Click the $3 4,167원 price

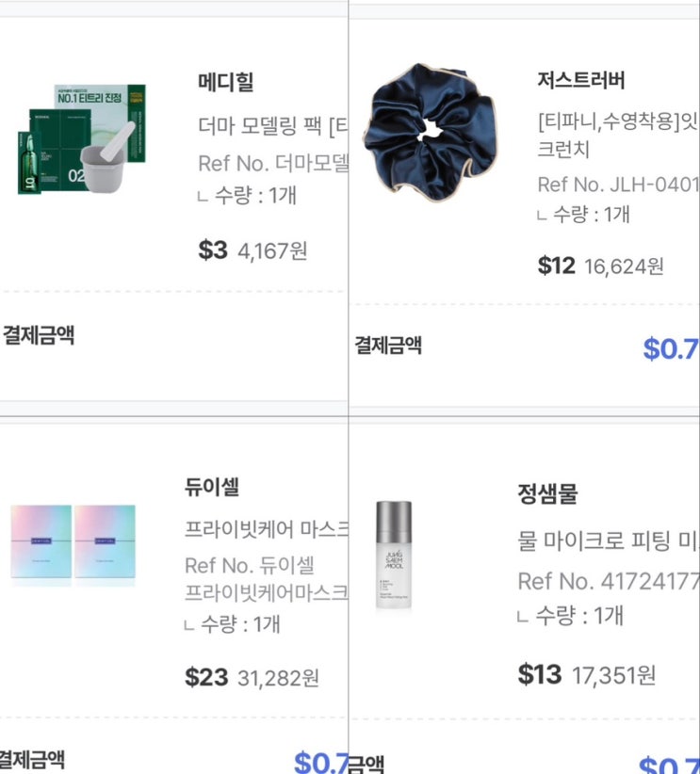click(x=252, y=250)
